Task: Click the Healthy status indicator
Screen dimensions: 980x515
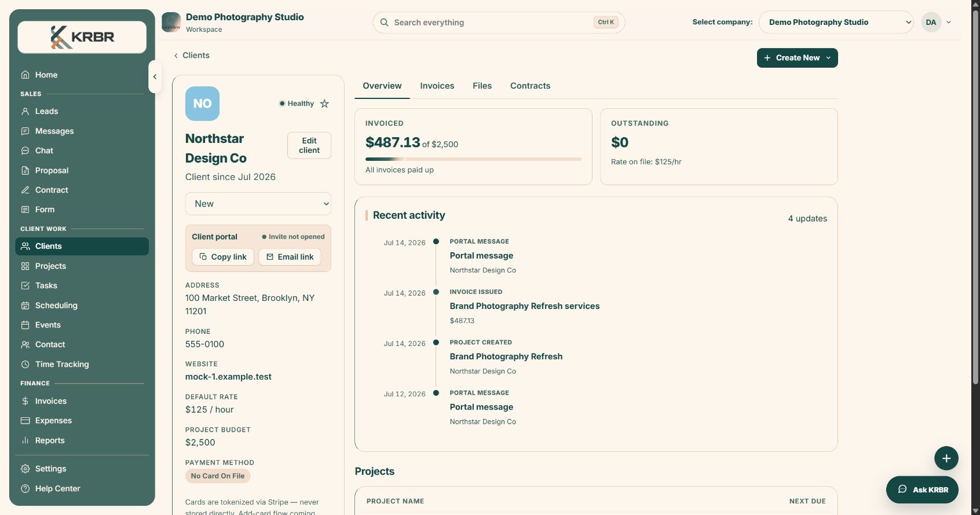Action: pyautogui.click(x=297, y=104)
